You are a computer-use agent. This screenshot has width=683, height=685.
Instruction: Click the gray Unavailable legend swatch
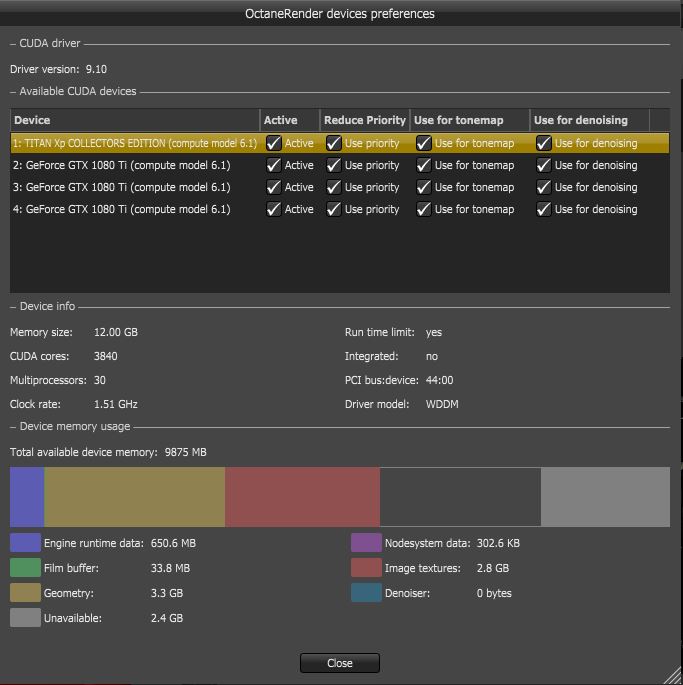tap(25, 618)
